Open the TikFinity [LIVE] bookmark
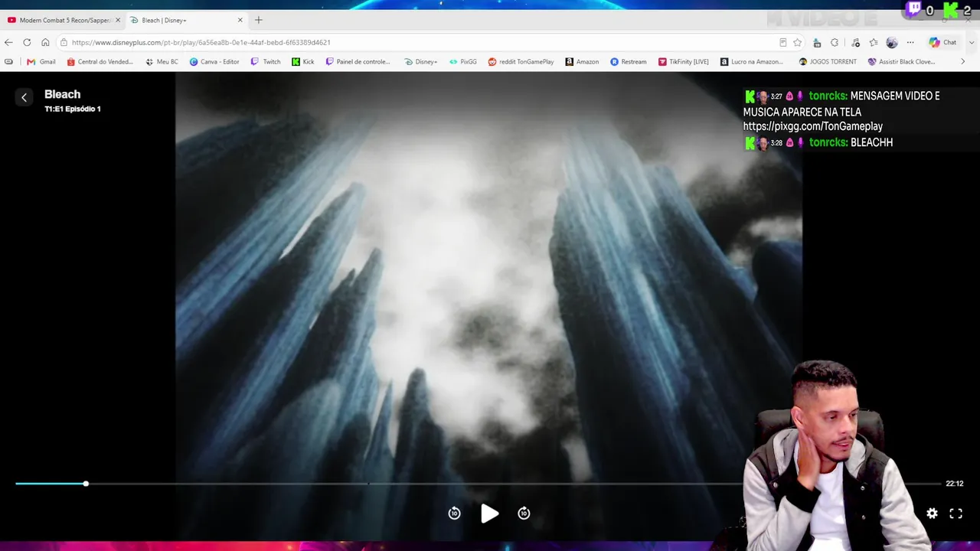Screen dimensions: 980x551 tap(684, 61)
